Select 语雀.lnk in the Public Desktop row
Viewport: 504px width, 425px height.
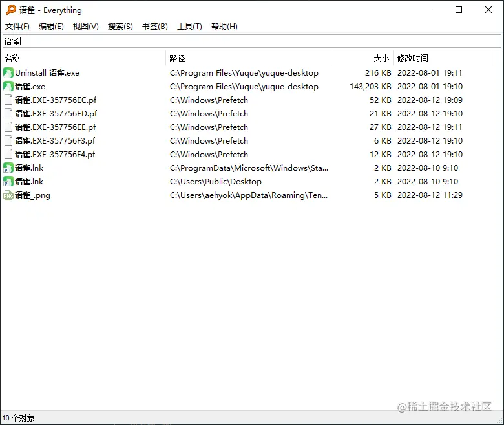29,182
